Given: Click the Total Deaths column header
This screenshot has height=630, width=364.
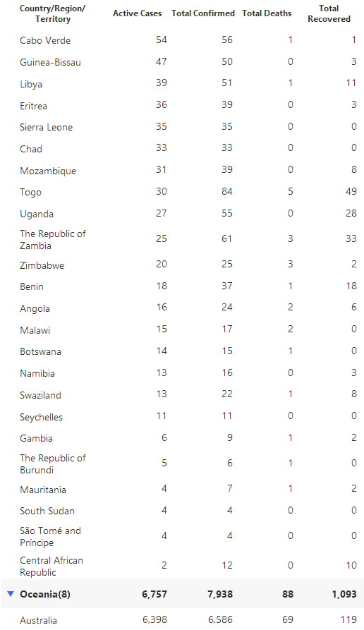Looking at the screenshot, I should tap(267, 13).
